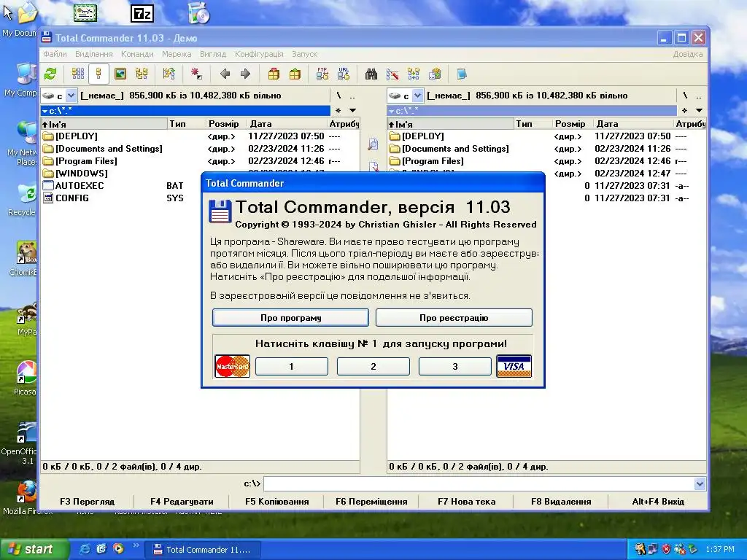
Task: Click the Про програму button
Action: click(290, 318)
